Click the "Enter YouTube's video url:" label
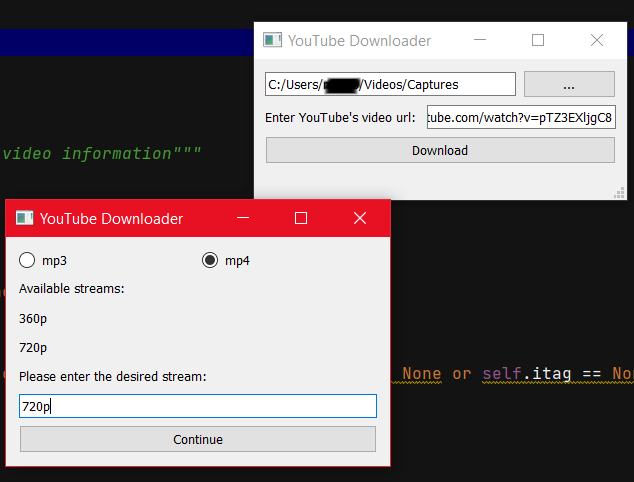This screenshot has width=634, height=482. coord(340,118)
